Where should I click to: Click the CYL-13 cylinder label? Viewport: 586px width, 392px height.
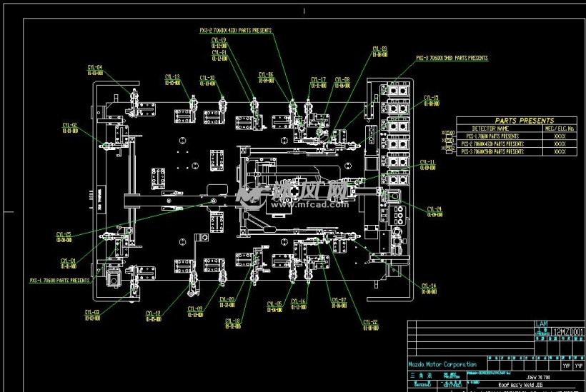pos(172,77)
